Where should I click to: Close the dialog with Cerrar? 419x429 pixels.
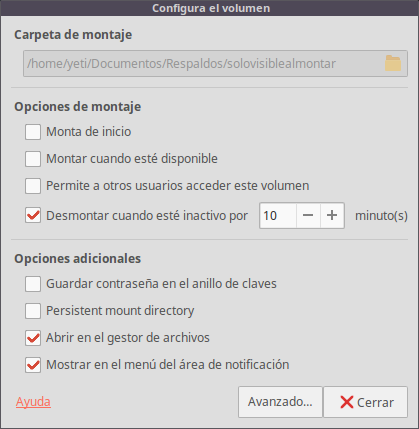365,402
